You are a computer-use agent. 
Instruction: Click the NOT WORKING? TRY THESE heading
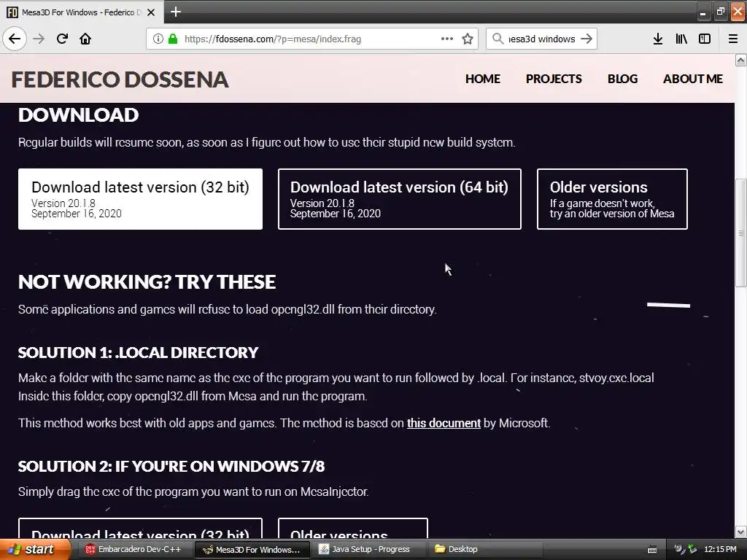pyautogui.click(x=147, y=282)
